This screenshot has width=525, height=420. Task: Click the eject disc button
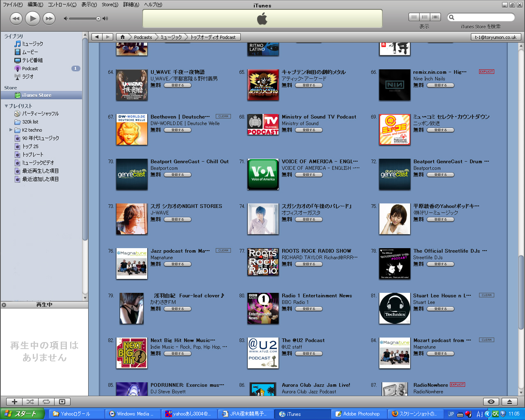pos(509,402)
